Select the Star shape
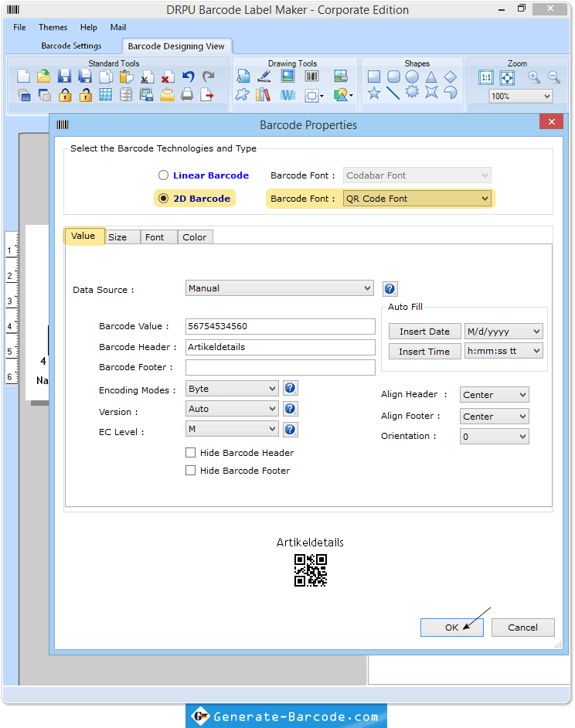This screenshot has height=728, width=575. tap(374, 94)
